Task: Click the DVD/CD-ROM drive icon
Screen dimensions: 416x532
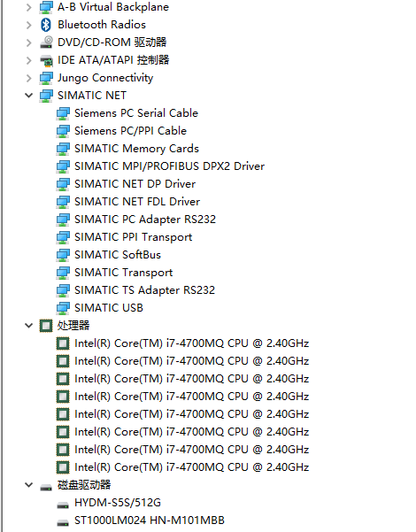Action: (46, 42)
